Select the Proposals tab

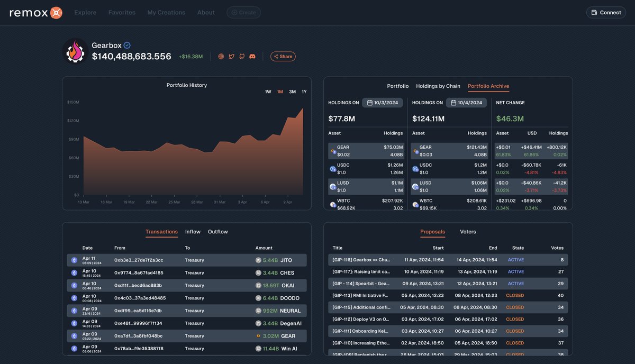pyautogui.click(x=432, y=232)
